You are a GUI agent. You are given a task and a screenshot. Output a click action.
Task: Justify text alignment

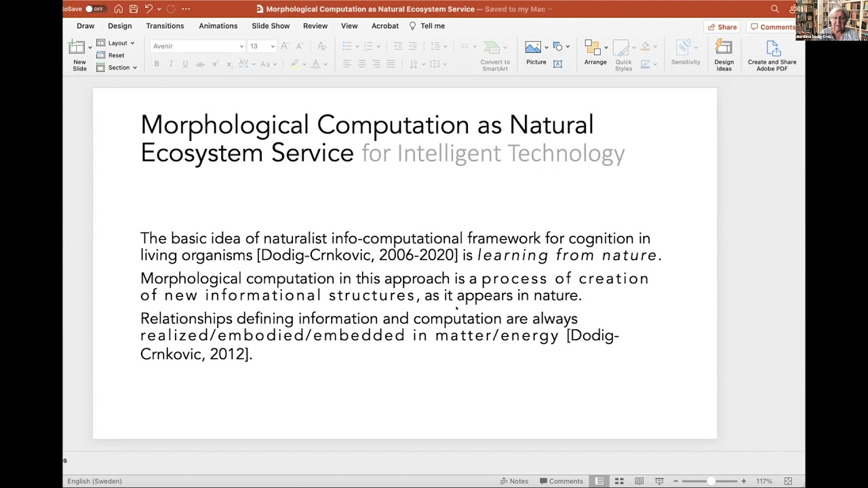point(391,64)
